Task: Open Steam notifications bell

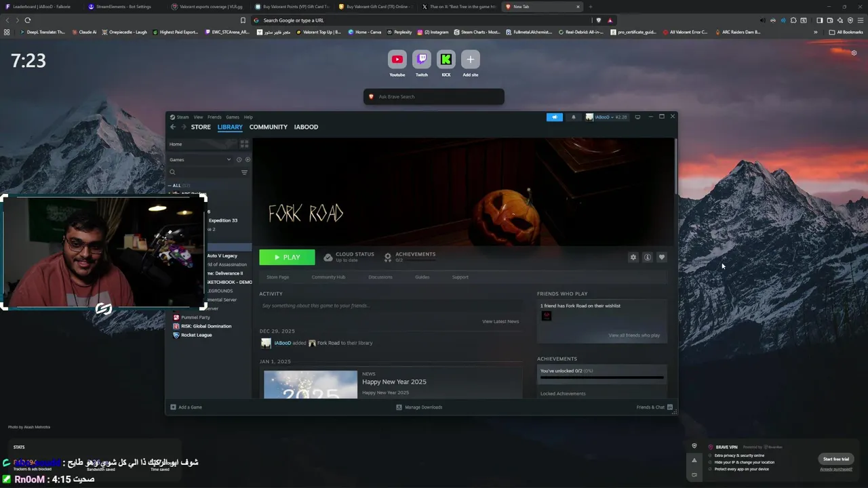Action: tap(573, 117)
